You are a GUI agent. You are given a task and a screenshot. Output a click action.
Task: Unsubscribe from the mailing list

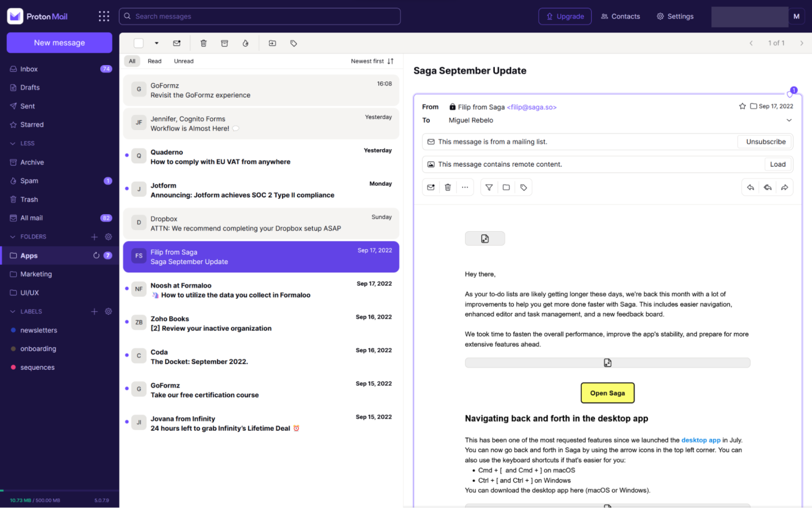[766, 142]
